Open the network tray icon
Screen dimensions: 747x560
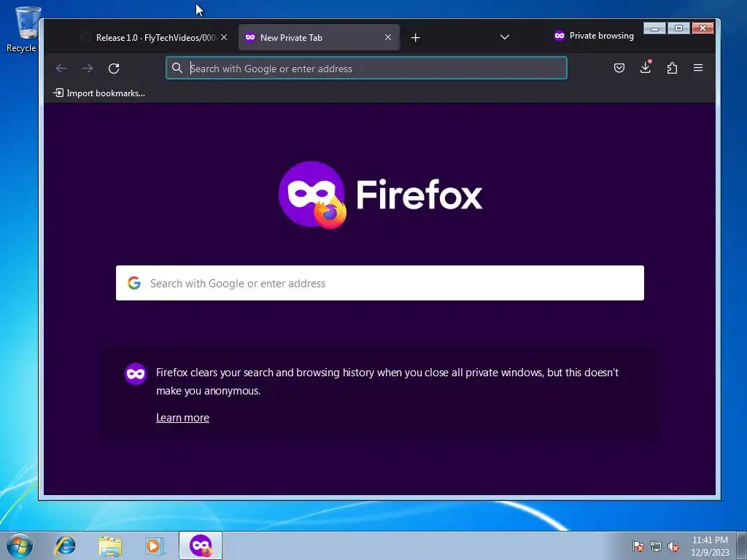(x=656, y=547)
